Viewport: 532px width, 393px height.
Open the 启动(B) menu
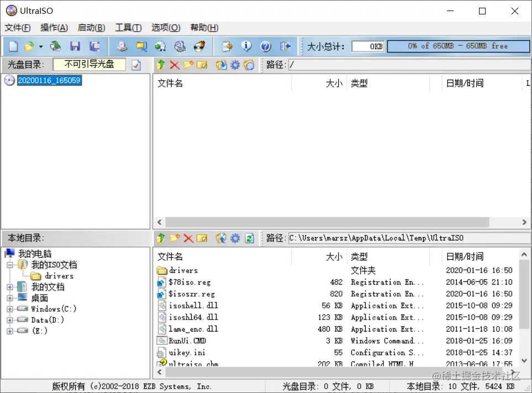(x=91, y=28)
